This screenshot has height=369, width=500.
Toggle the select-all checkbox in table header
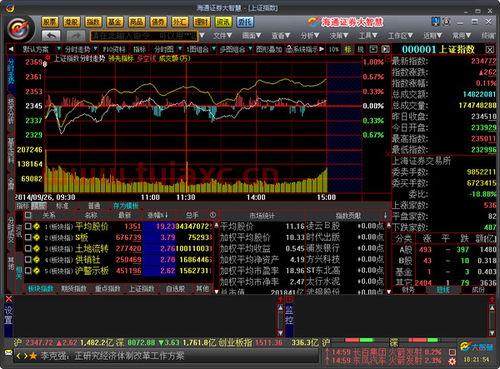28,215
